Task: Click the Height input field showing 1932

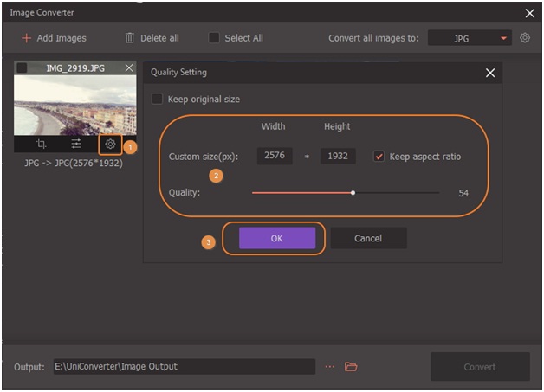Action: pyautogui.click(x=337, y=157)
